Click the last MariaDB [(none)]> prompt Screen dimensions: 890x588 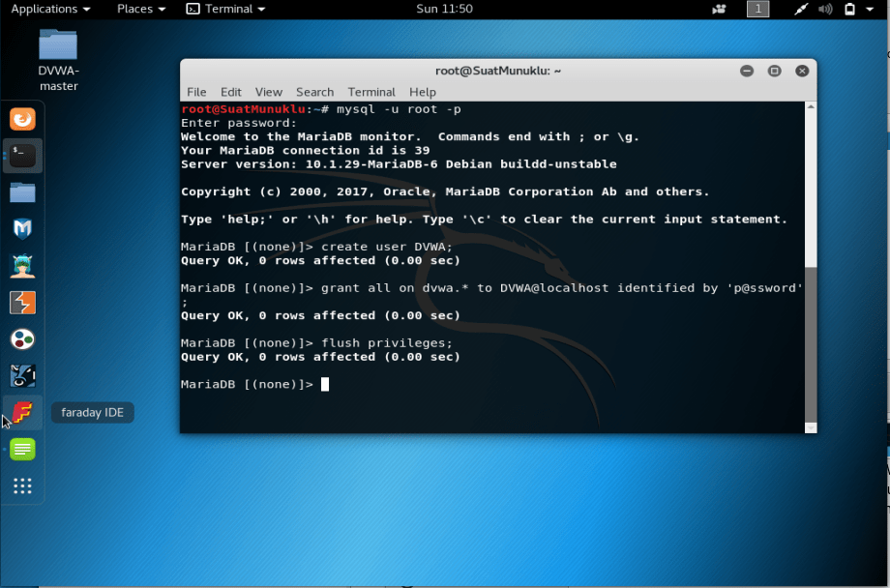coord(247,385)
